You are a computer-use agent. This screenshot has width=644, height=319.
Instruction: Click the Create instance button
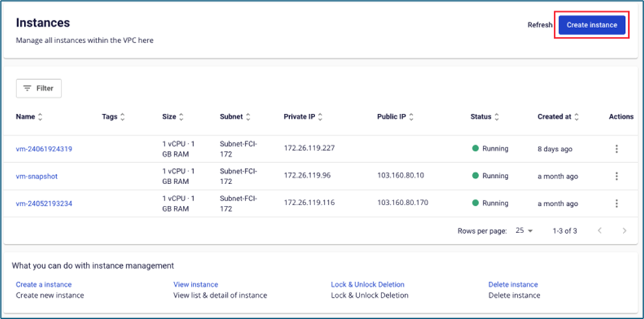click(591, 25)
